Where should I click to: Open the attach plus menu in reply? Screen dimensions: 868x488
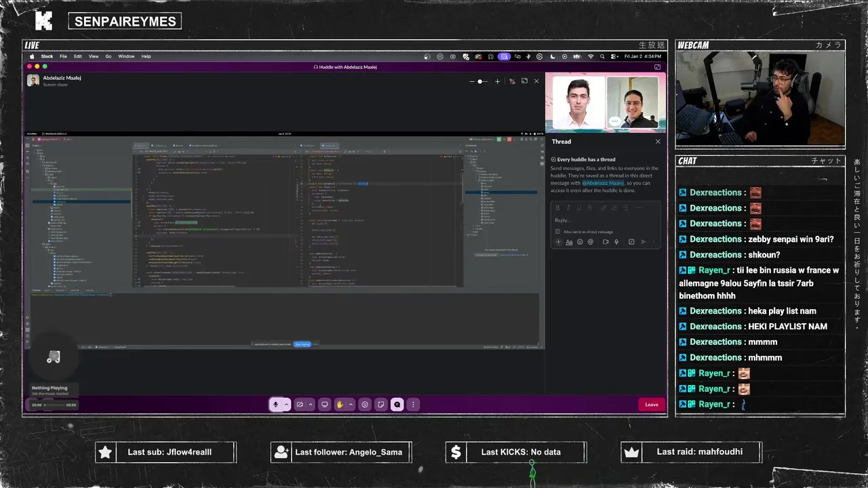pos(559,242)
